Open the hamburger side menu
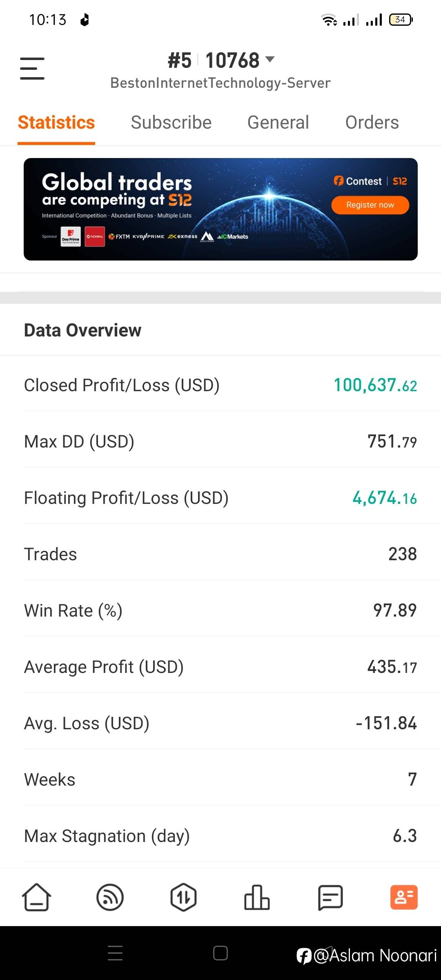Screen dimensions: 441x980 32,68
